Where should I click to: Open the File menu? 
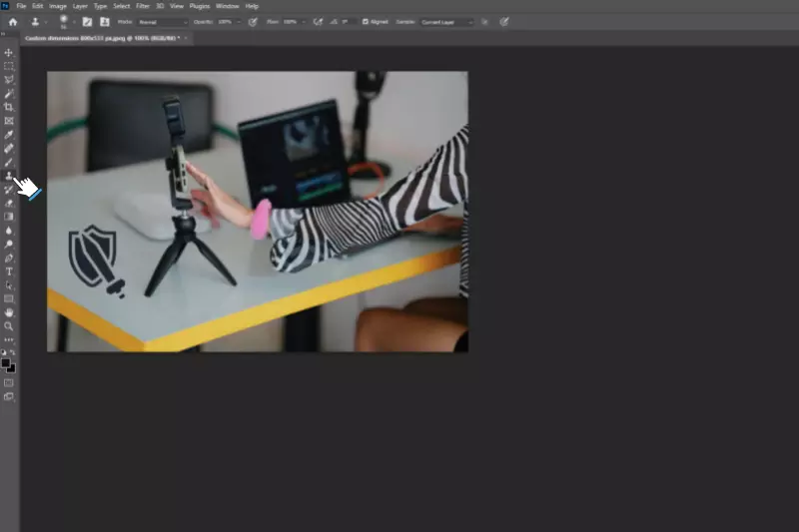[x=21, y=6]
